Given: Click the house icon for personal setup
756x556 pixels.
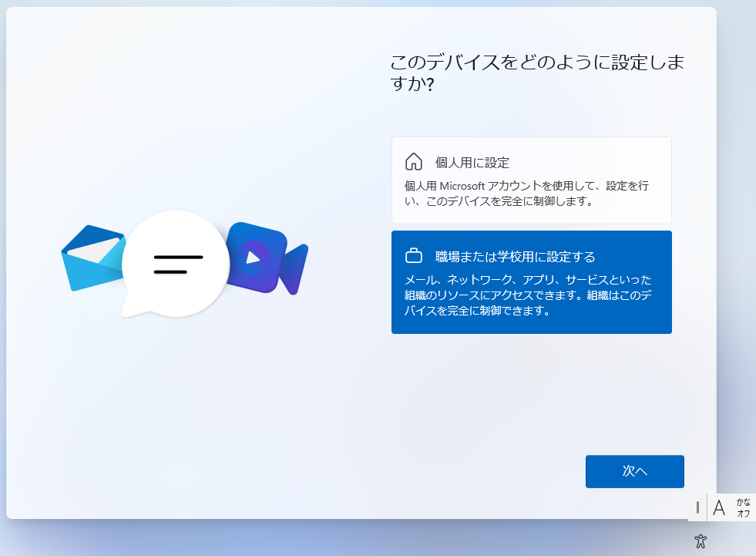Looking at the screenshot, I should (414, 162).
